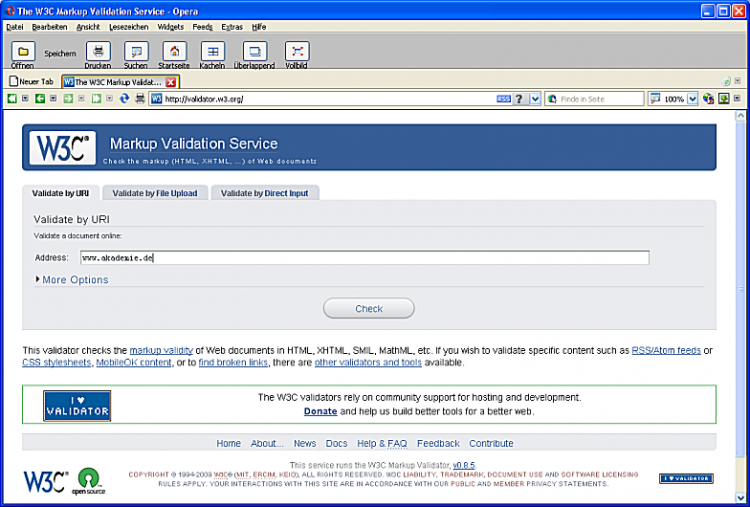Screen dimensions: 750x507
Task: Go to Startseite home icon
Action: pos(173,52)
